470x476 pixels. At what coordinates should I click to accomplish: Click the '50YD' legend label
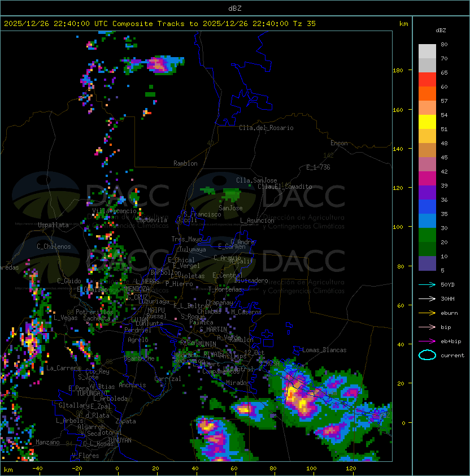(x=447, y=285)
